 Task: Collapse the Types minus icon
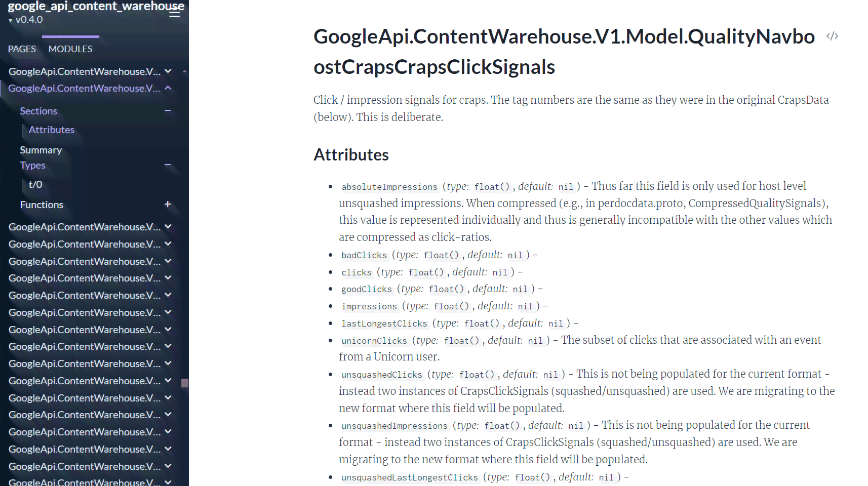pyautogui.click(x=168, y=165)
